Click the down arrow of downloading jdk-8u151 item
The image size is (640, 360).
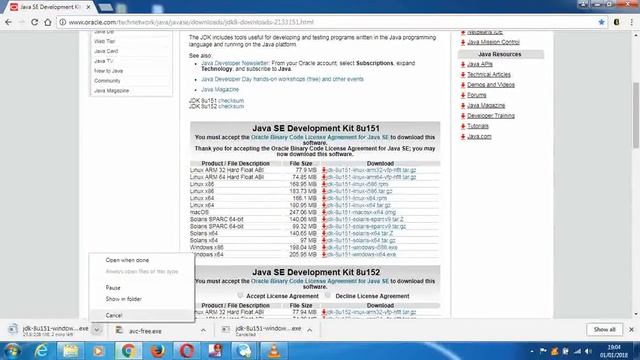[97, 330]
